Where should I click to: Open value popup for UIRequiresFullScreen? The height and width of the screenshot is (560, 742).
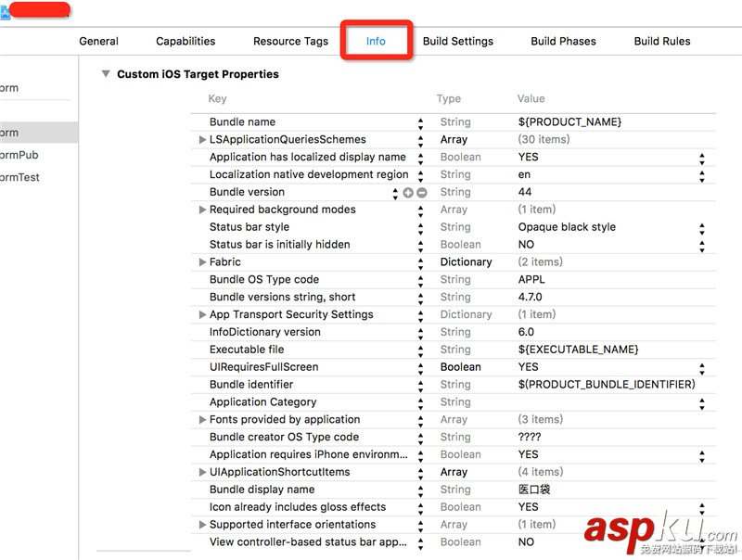[x=701, y=367]
